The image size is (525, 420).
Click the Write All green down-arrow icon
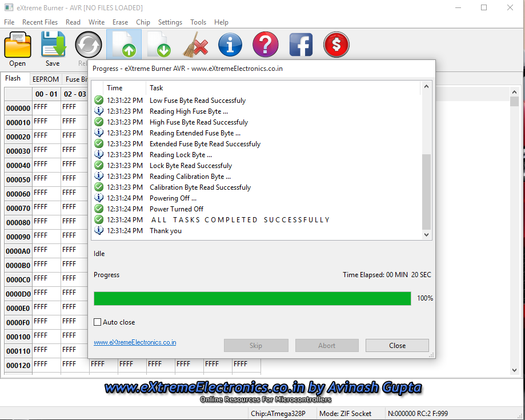[x=159, y=44]
